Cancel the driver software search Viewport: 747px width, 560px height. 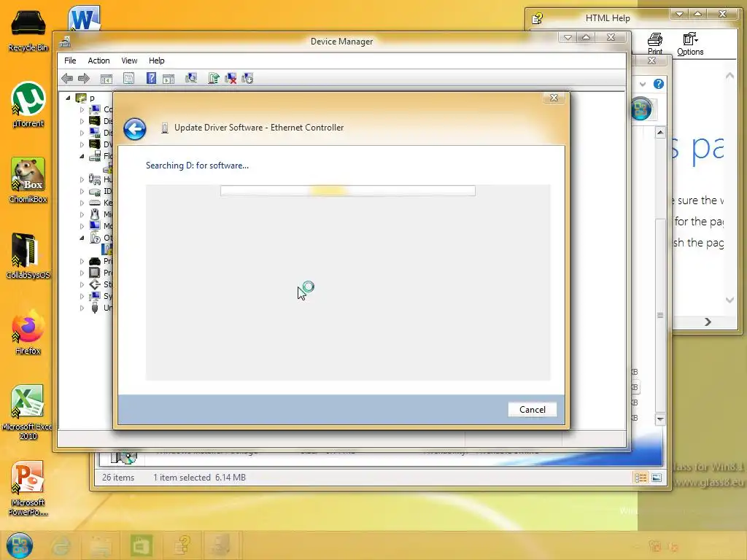532,410
